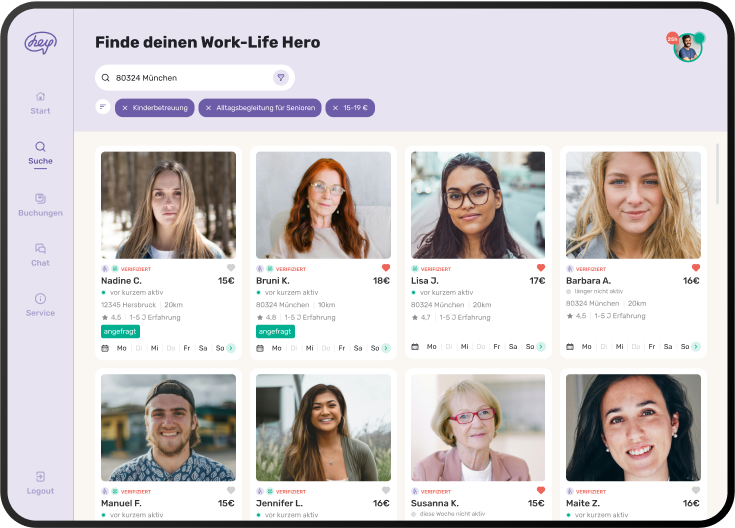Click the name Manuel F.
The height and width of the screenshot is (528, 735).
click(121, 503)
